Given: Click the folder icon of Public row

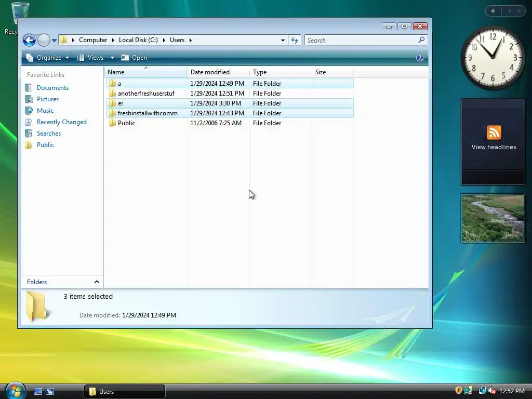Looking at the screenshot, I should pyautogui.click(x=112, y=123).
